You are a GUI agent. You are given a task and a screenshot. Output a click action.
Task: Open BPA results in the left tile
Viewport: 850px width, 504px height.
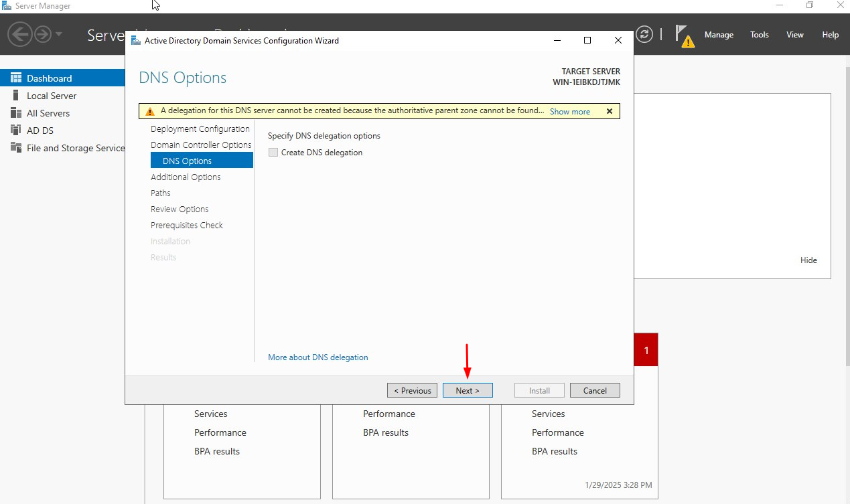[x=217, y=451]
